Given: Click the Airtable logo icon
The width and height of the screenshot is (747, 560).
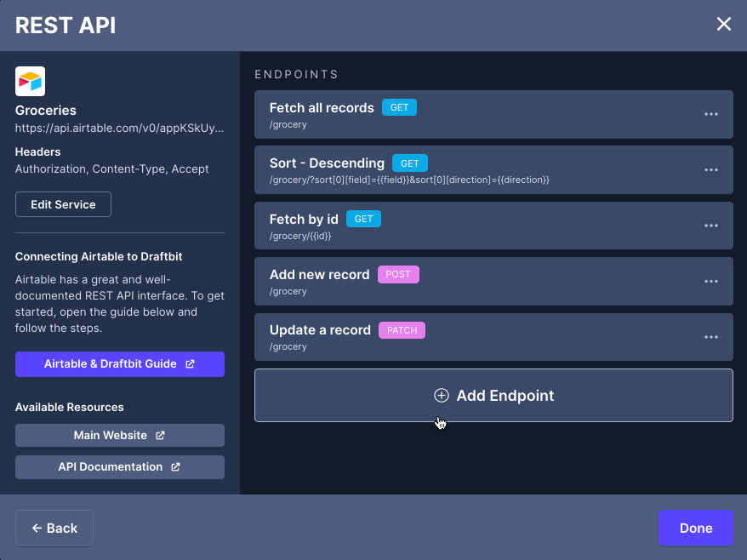Looking at the screenshot, I should 30,81.
